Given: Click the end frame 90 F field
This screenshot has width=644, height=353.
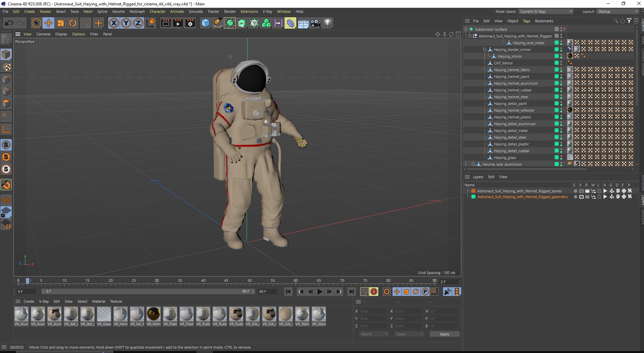Looking at the screenshot, I should [x=269, y=292].
